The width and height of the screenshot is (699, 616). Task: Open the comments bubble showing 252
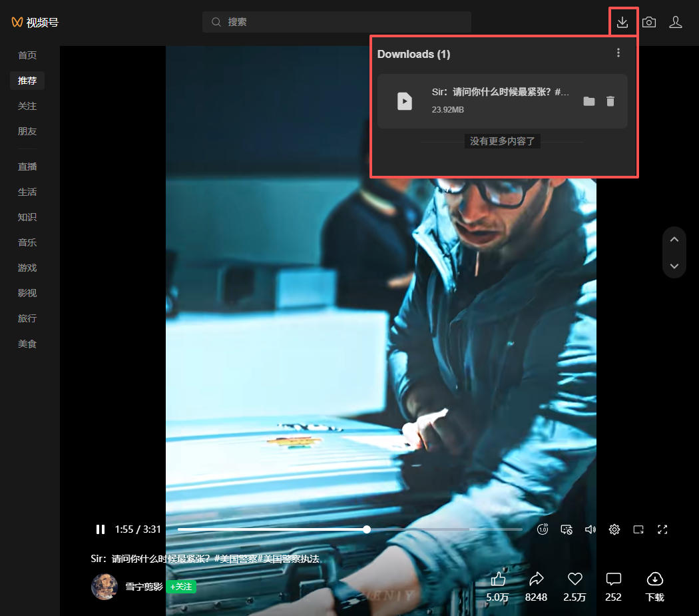[614, 579]
